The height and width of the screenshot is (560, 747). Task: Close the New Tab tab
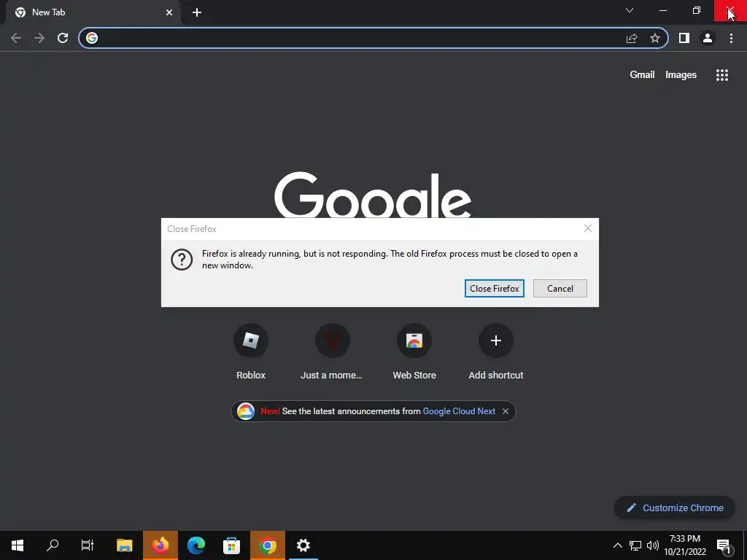[x=169, y=12]
